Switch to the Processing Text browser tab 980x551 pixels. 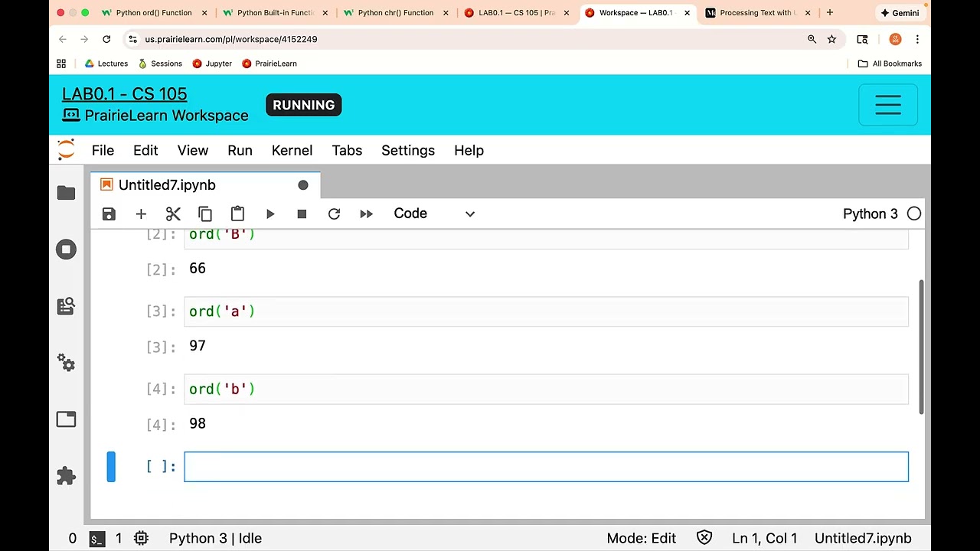tap(756, 13)
